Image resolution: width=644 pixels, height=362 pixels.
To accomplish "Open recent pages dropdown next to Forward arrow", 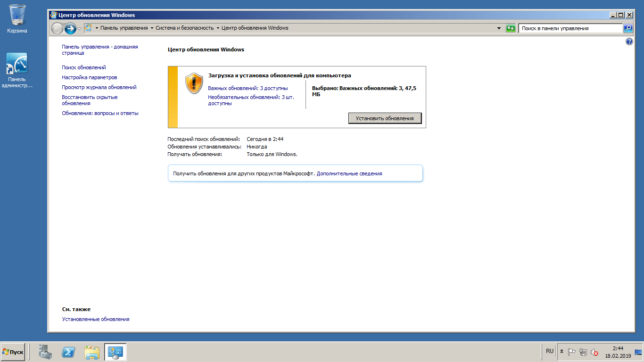I will 80,28.
